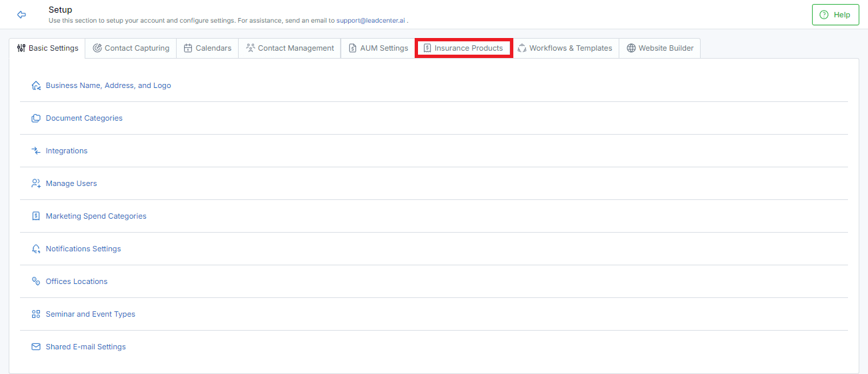The height and width of the screenshot is (374, 868).
Task: Click the Website Builder globe icon
Action: point(631,48)
